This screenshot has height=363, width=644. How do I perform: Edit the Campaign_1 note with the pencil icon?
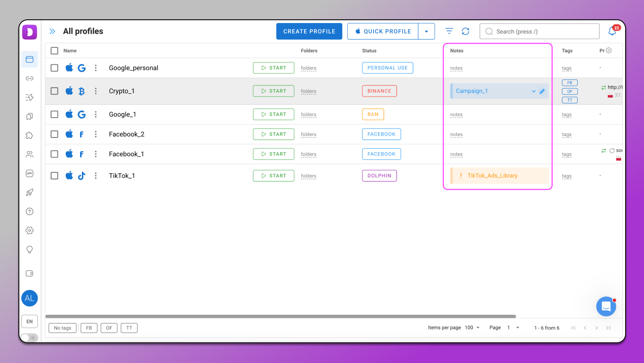tap(542, 91)
